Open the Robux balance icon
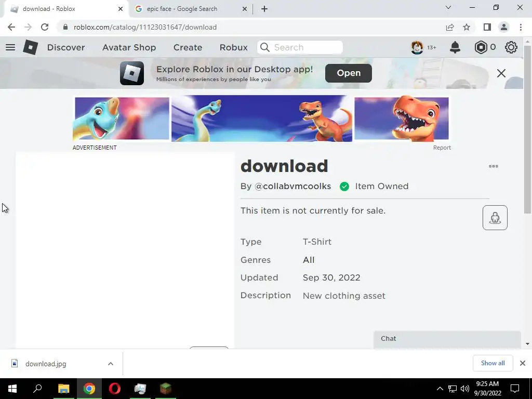The width and height of the screenshot is (532, 399). pos(481,47)
